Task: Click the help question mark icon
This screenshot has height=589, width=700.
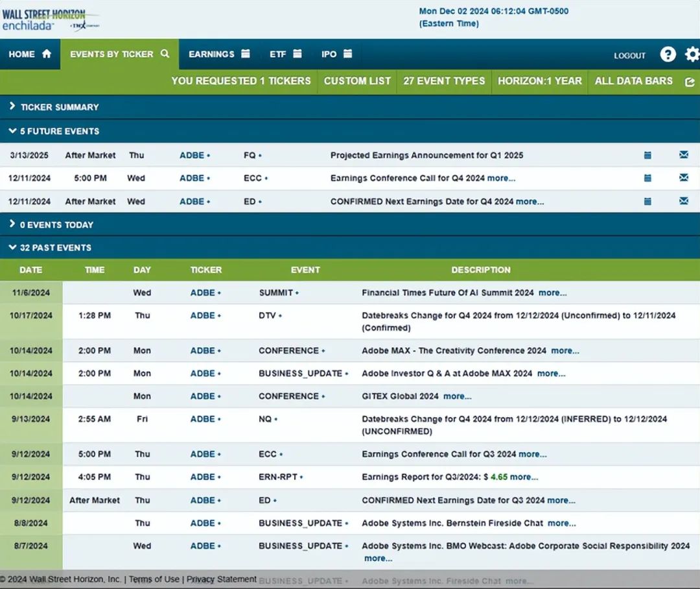Action: 668,54
